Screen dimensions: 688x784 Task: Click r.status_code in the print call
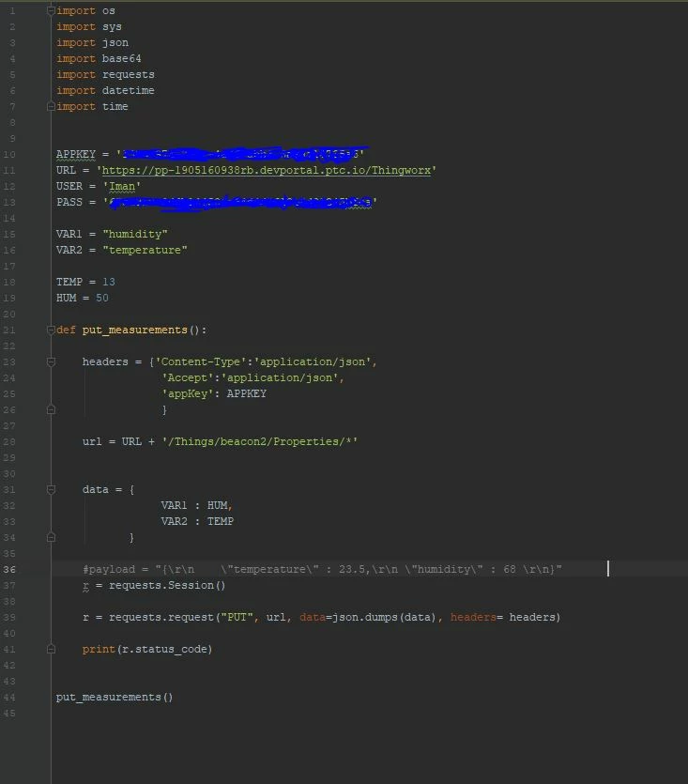click(x=164, y=649)
